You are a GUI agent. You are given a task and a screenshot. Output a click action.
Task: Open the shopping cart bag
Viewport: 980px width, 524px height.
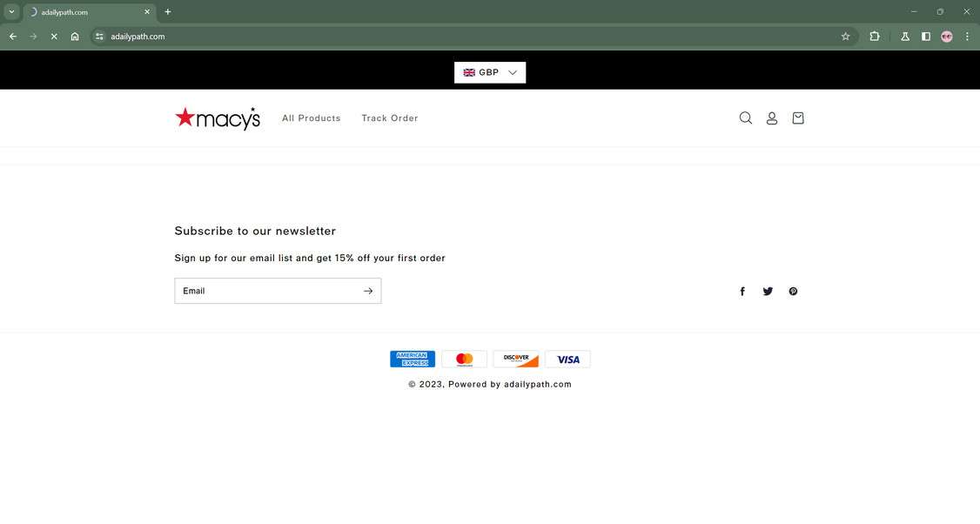pyautogui.click(x=797, y=118)
